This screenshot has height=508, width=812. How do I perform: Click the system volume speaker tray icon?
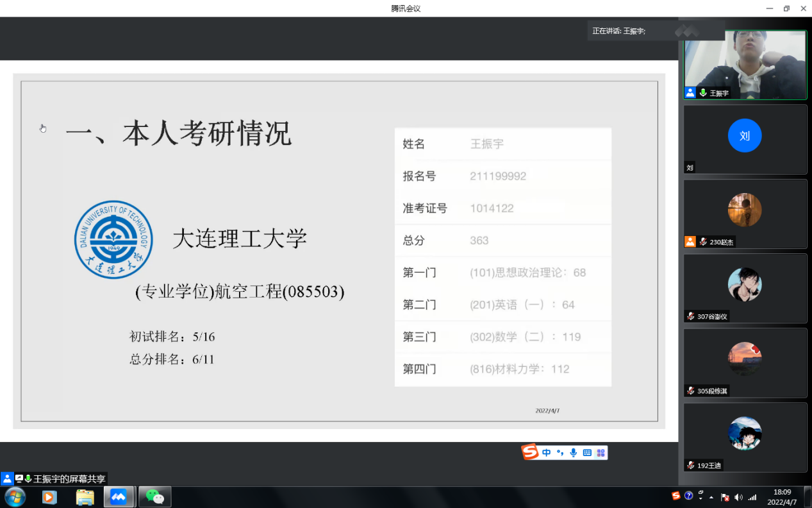point(738,497)
